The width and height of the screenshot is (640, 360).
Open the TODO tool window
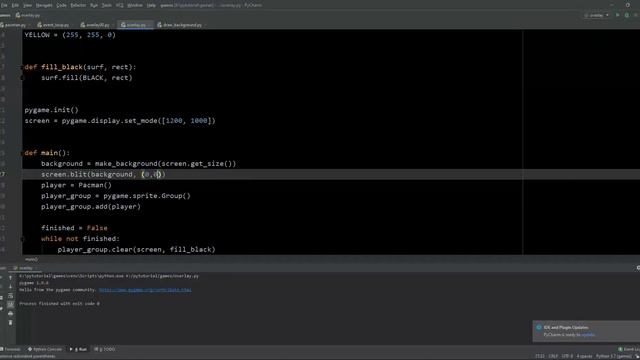(105, 349)
